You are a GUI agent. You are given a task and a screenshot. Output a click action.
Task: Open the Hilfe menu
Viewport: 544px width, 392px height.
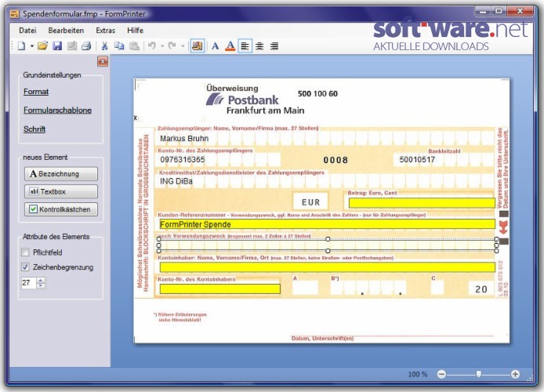tap(135, 31)
